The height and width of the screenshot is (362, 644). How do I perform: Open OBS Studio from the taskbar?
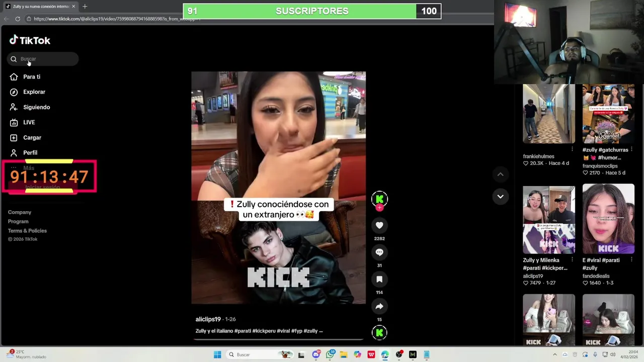399,354
